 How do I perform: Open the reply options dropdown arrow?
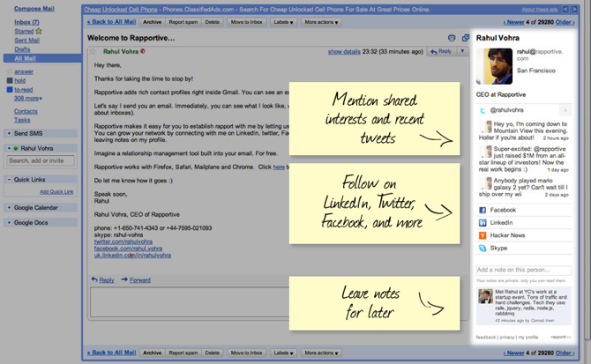pos(462,51)
